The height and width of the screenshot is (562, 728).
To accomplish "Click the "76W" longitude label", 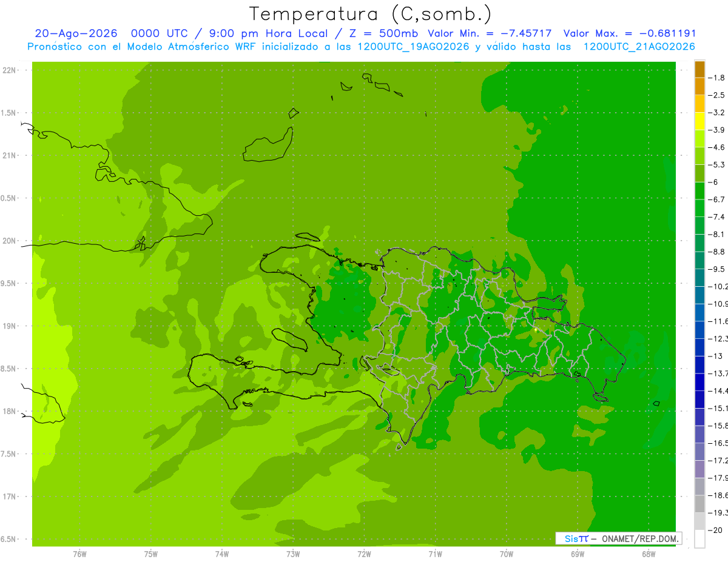I will 79,554.
